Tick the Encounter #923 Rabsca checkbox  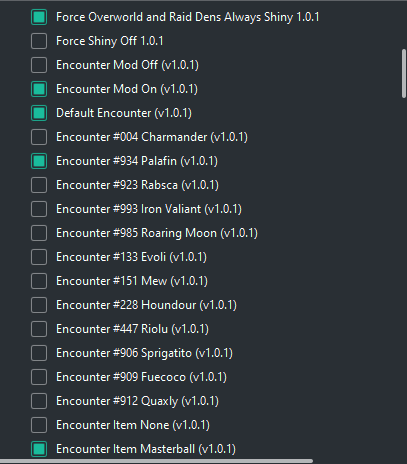tap(39, 185)
